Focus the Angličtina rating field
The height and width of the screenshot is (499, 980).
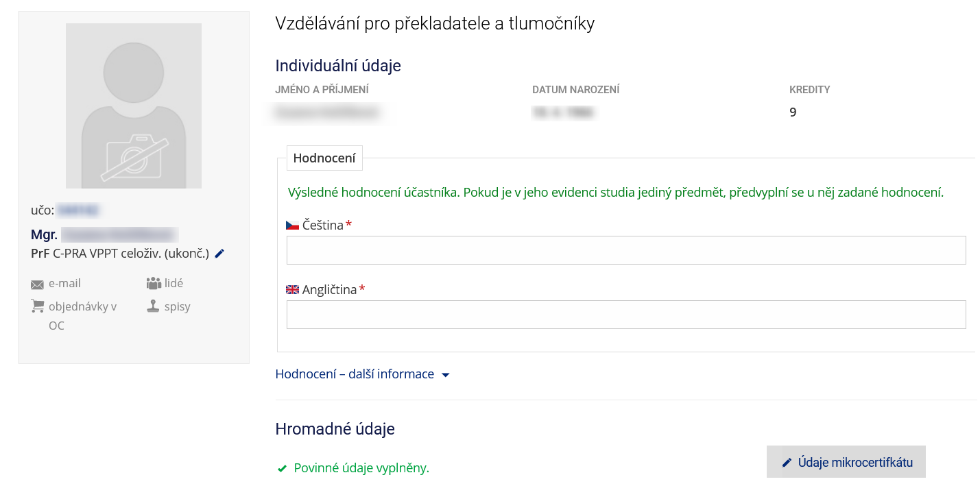pyautogui.click(x=626, y=315)
